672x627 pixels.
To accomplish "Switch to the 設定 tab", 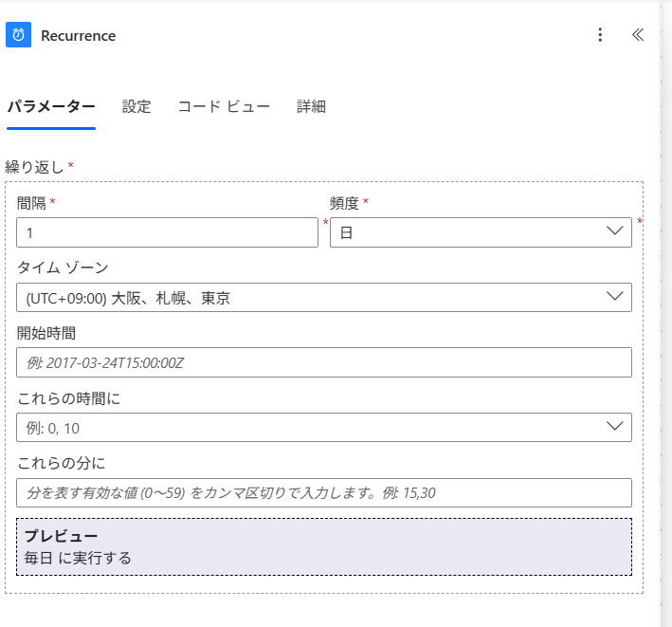I will click(136, 106).
